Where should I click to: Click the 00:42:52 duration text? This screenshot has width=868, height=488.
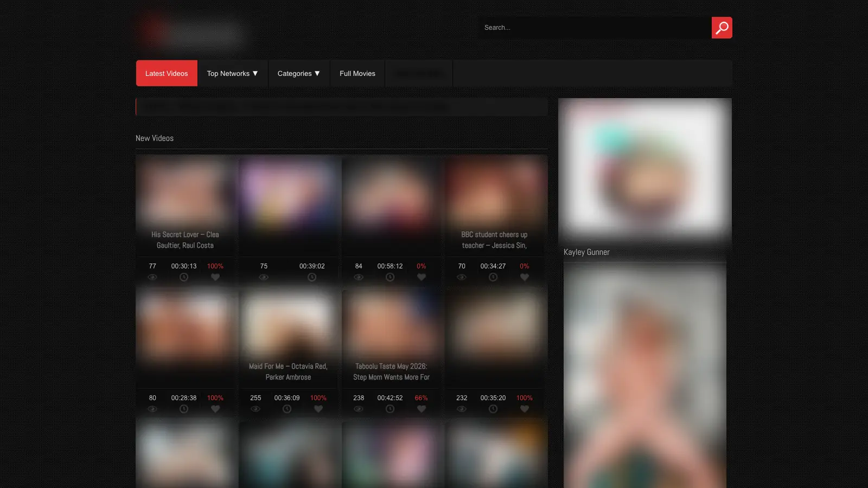click(x=390, y=398)
